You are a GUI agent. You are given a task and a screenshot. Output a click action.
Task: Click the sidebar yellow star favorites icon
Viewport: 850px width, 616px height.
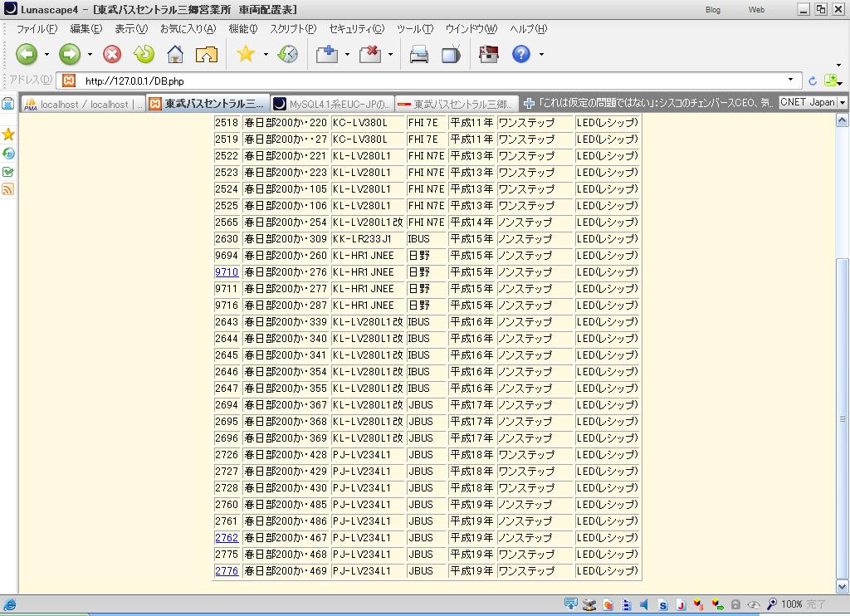coord(8,134)
